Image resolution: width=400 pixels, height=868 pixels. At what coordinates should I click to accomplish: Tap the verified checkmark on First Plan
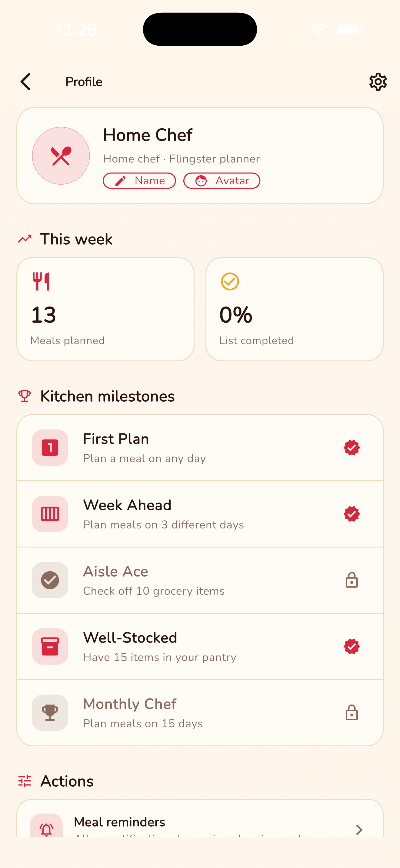(x=352, y=448)
